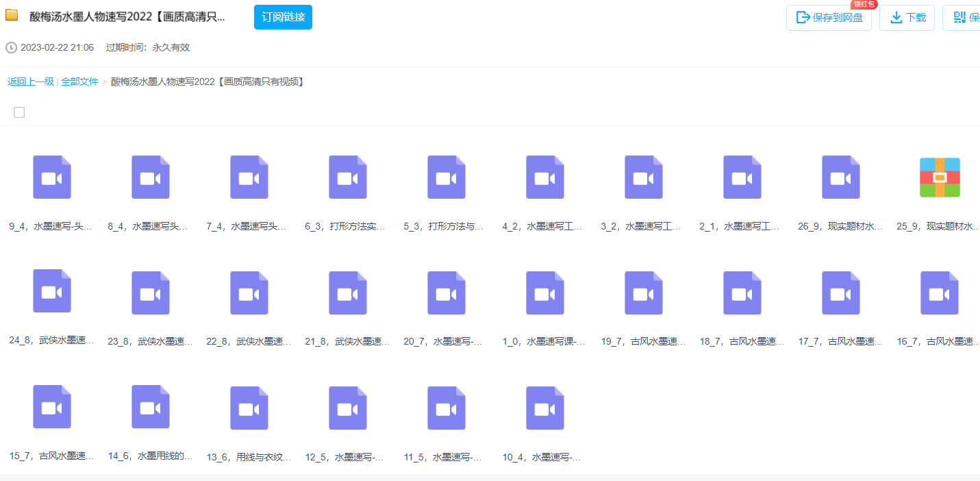Open the 26_9 现实题材水 video icon

pyautogui.click(x=841, y=177)
